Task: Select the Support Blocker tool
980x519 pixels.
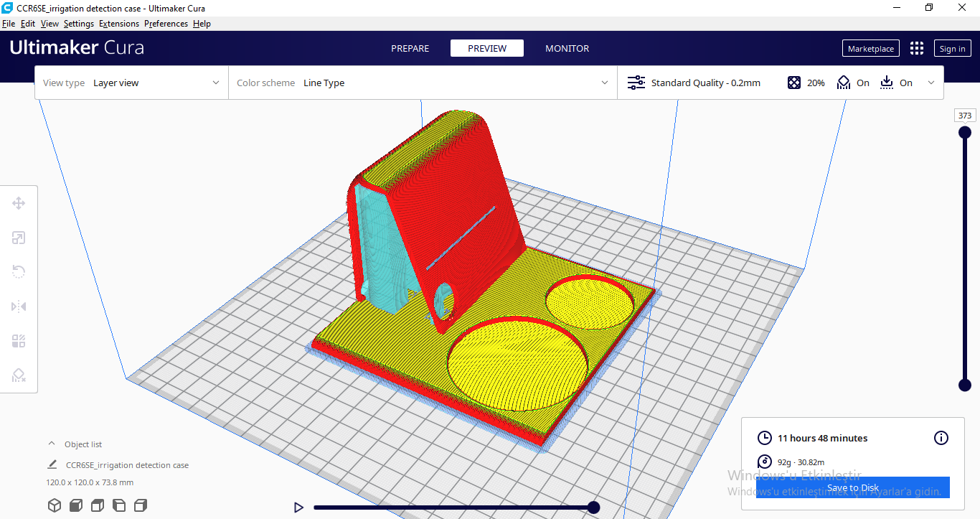Action: point(19,375)
